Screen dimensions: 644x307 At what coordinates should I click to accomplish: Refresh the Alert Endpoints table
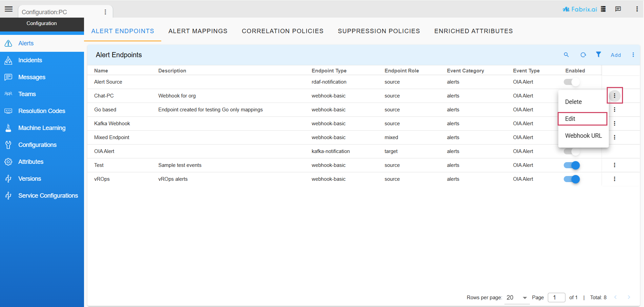point(583,55)
